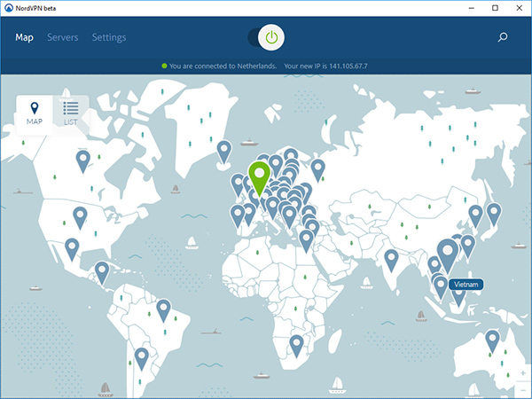The width and height of the screenshot is (532, 399).
Task: Click the enlarged hovered pin above Vietnam label
Action: (448, 256)
